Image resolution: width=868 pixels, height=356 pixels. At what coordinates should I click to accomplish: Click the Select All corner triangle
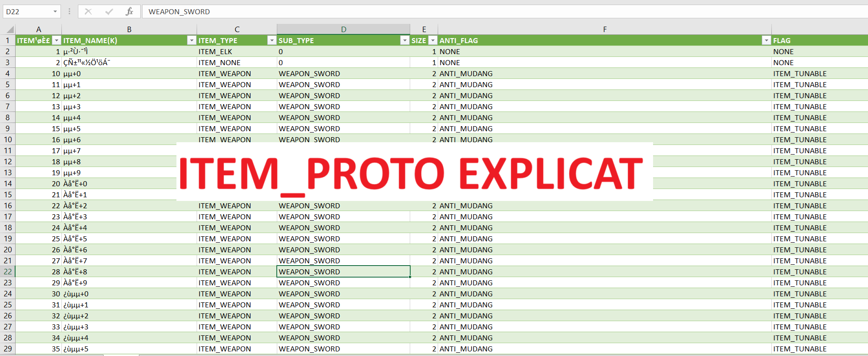tap(10, 29)
